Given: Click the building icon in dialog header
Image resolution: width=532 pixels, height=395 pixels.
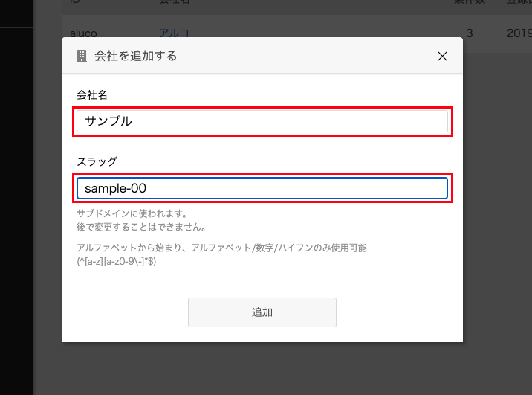Looking at the screenshot, I should [82, 56].
